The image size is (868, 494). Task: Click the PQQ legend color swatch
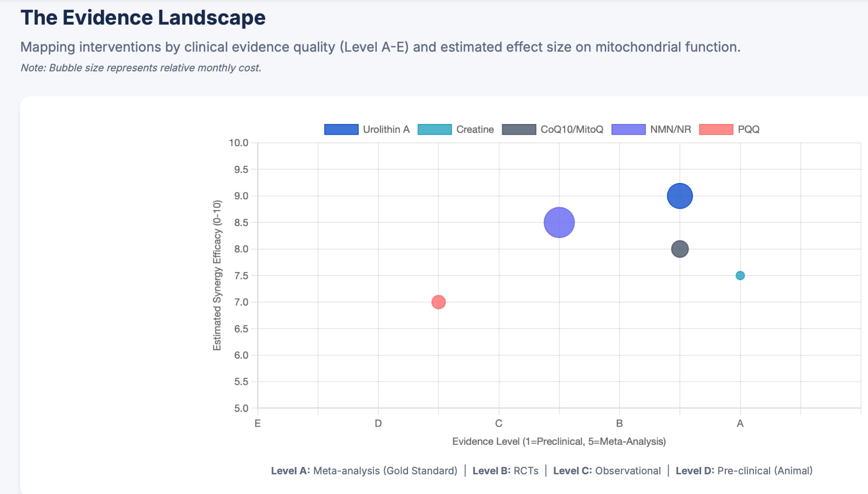click(716, 129)
